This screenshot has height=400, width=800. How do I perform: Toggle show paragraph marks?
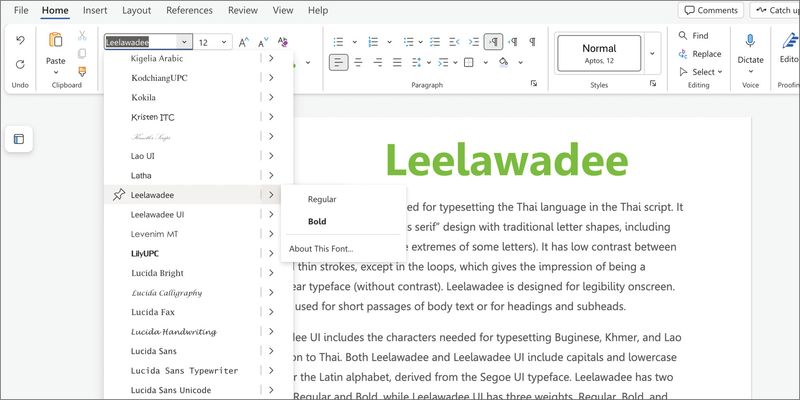[532, 42]
